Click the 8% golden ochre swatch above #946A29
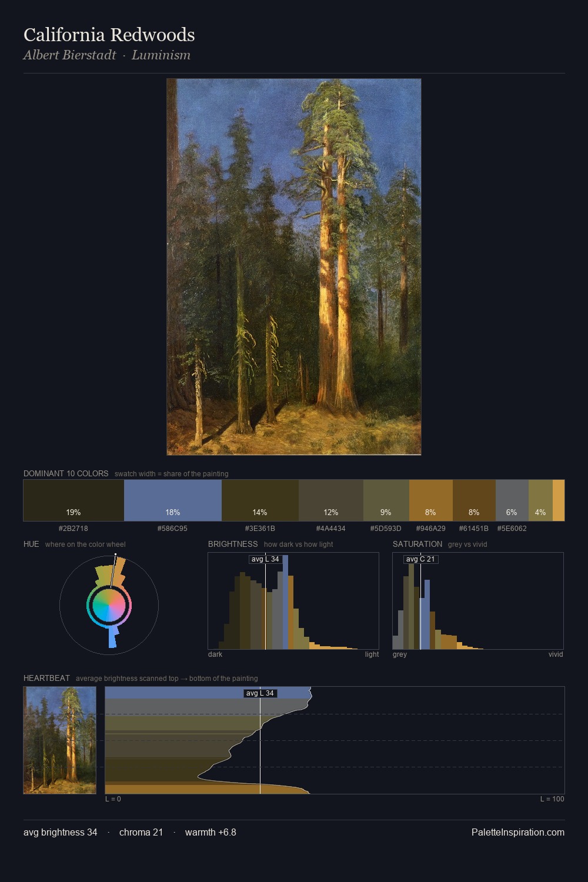Viewport: 588px width, 882px height. [x=431, y=500]
